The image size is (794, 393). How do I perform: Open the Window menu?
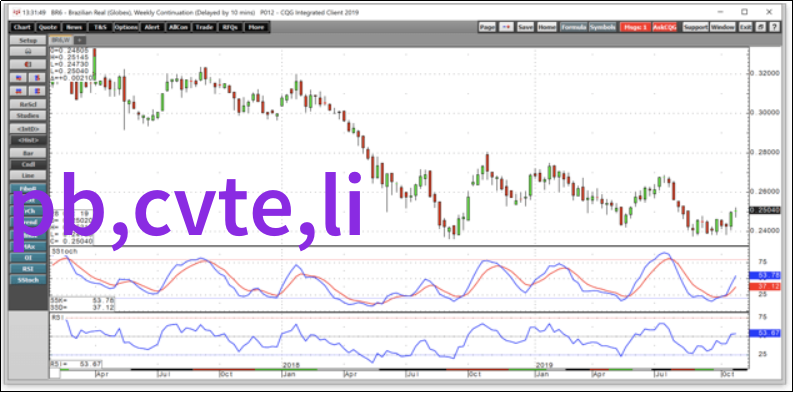click(x=723, y=27)
